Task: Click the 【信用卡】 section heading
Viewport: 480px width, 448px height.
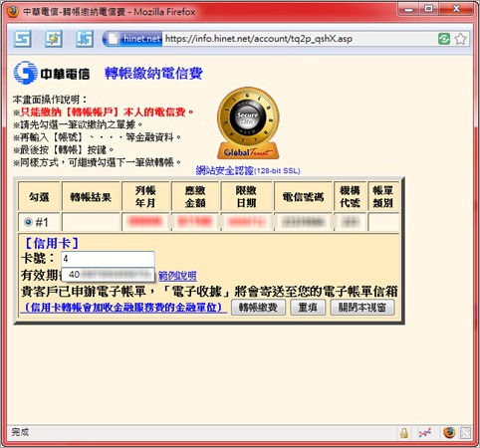Action: point(51,243)
